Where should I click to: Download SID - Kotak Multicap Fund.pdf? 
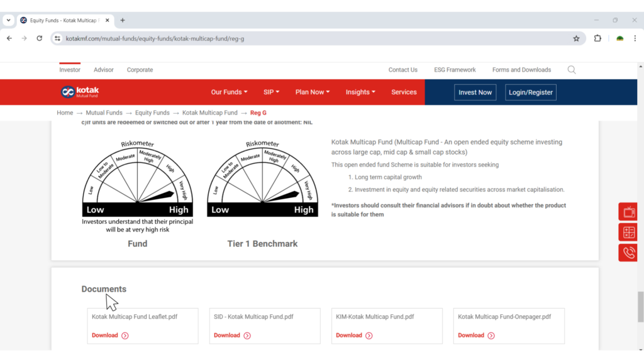[x=226, y=336]
